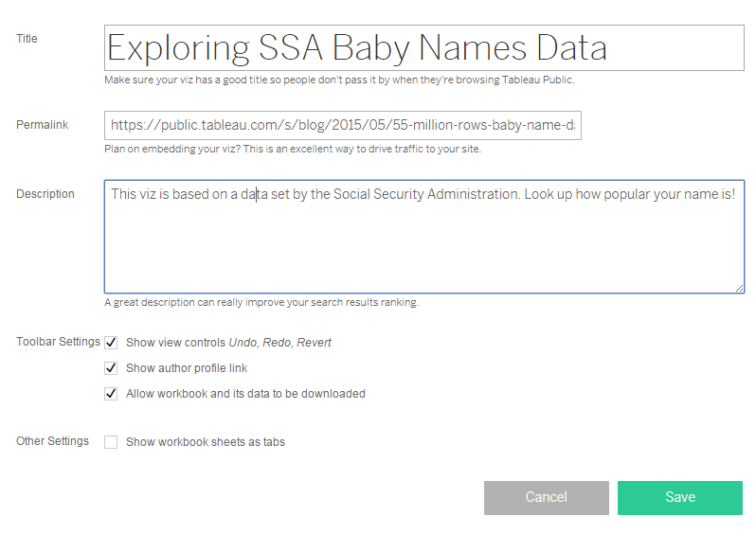Screen dimensions: 756x534
Task: Click the 'Show author profile link' text
Action: click(187, 368)
